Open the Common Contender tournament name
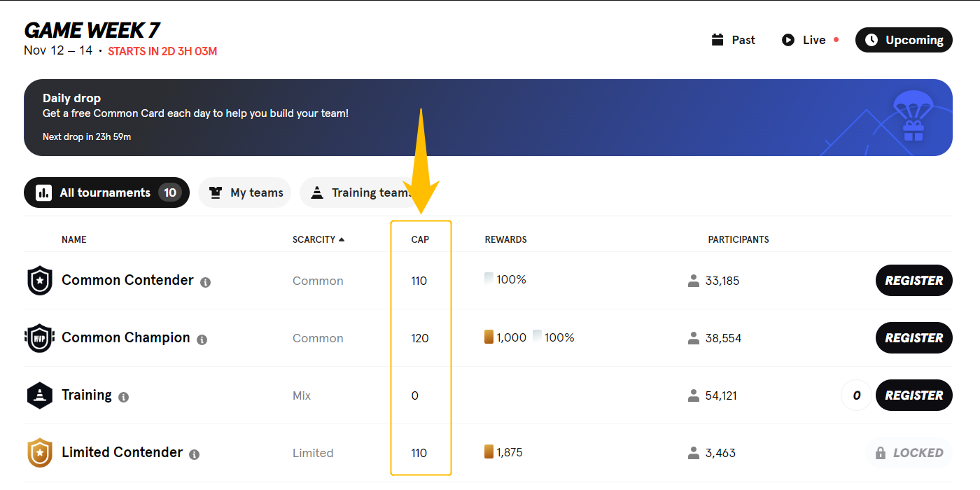 point(127,280)
